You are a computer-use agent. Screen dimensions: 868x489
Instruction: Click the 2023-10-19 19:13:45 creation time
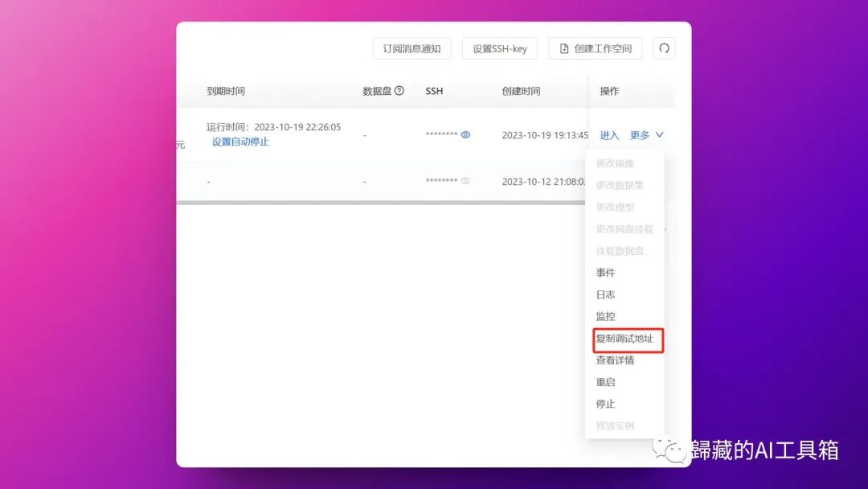[545, 135]
